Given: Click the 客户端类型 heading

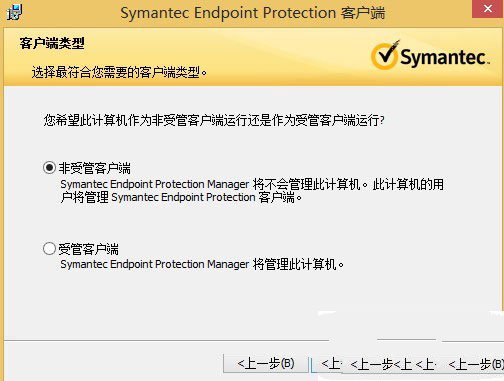Looking at the screenshot, I should (52, 43).
